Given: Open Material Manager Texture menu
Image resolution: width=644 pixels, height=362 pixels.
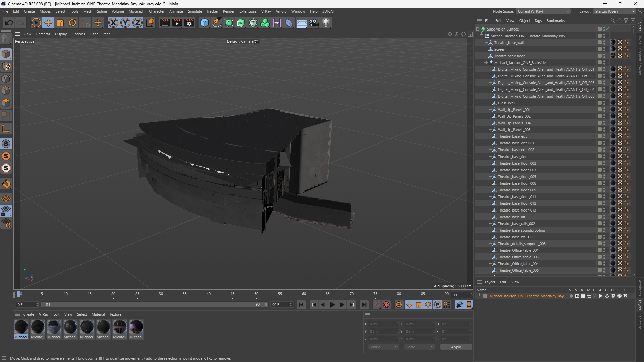Looking at the screenshot, I should tap(115, 314).
